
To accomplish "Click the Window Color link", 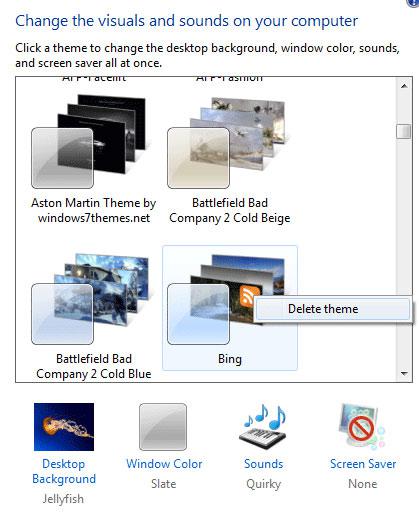I will [164, 464].
